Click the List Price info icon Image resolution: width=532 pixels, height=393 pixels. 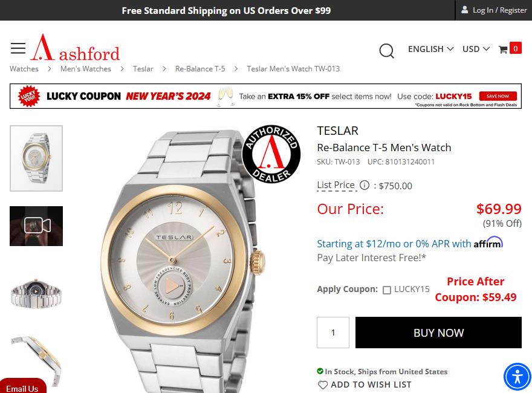point(365,185)
